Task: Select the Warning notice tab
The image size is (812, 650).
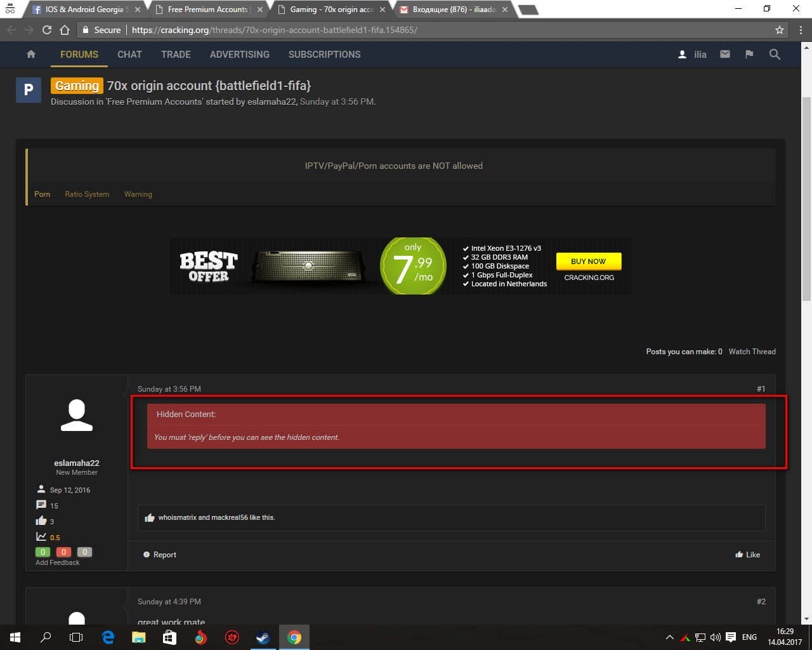Action: point(138,194)
